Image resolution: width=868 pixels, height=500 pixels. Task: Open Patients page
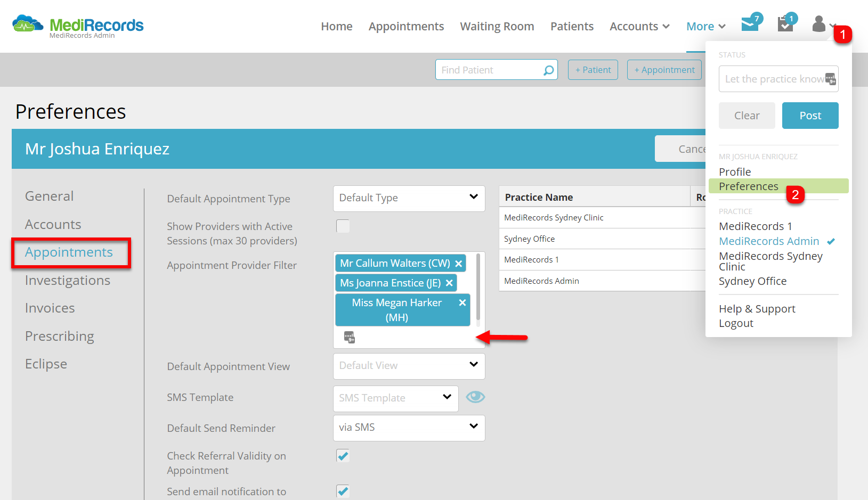[x=572, y=26]
